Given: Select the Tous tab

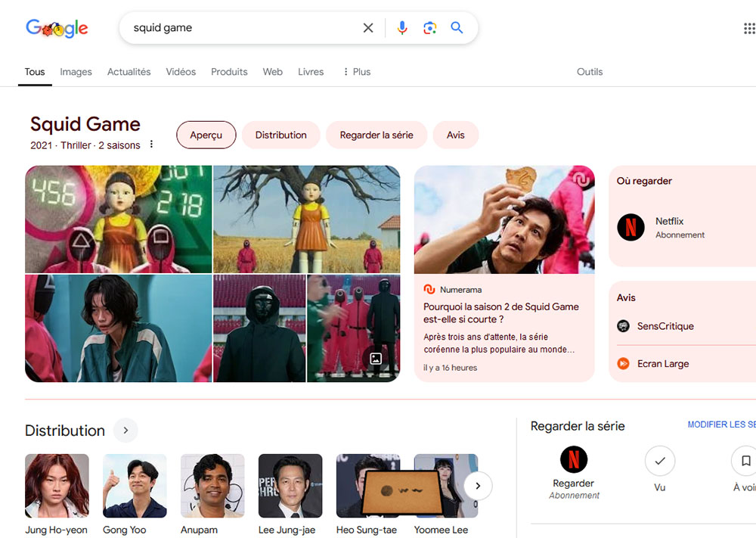Looking at the screenshot, I should pos(35,72).
